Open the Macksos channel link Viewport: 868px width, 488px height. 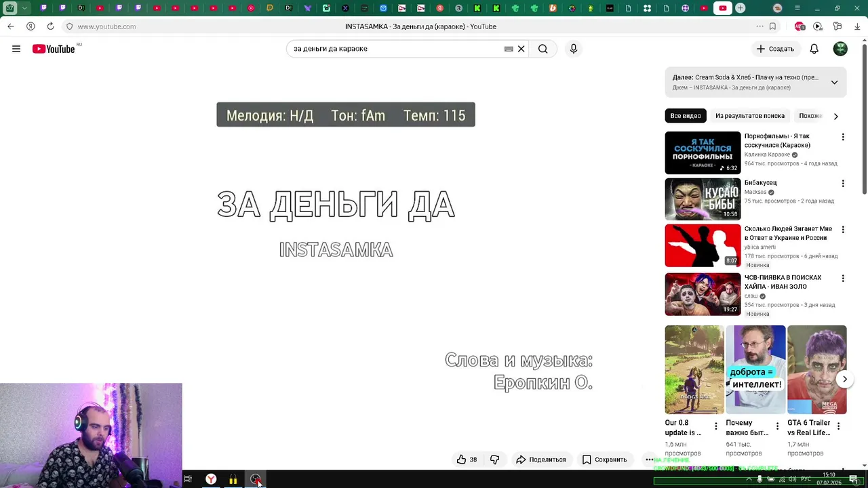coord(755,192)
